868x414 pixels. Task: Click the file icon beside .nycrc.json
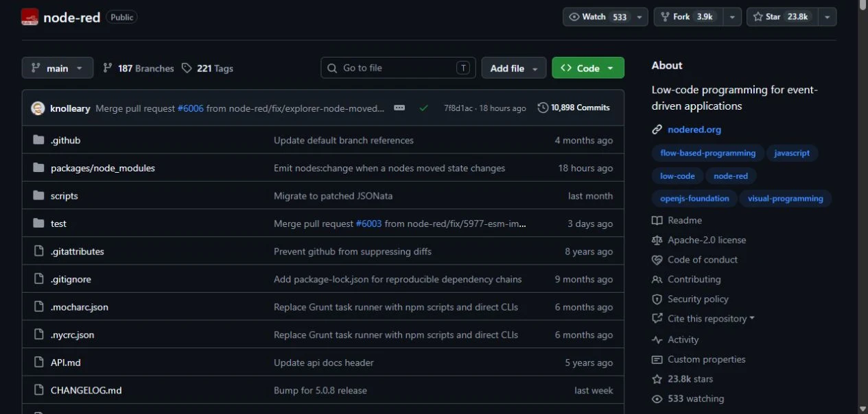click(38, 334)
